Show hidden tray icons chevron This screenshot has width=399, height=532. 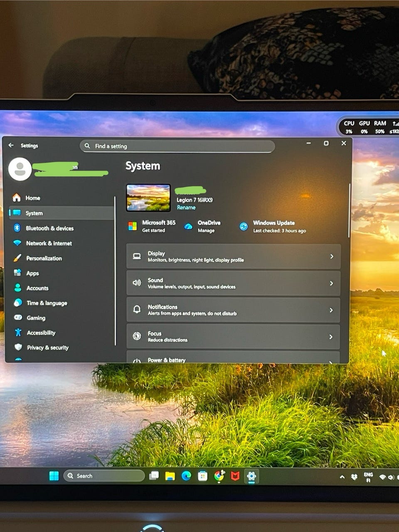pos(342,477)
